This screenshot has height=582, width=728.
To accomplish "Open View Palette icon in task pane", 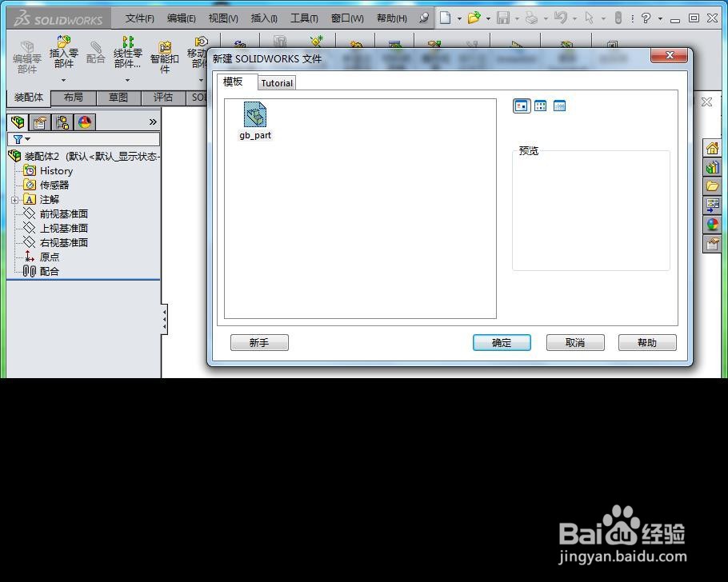I will pyautogui.click(x=712, y=205).
